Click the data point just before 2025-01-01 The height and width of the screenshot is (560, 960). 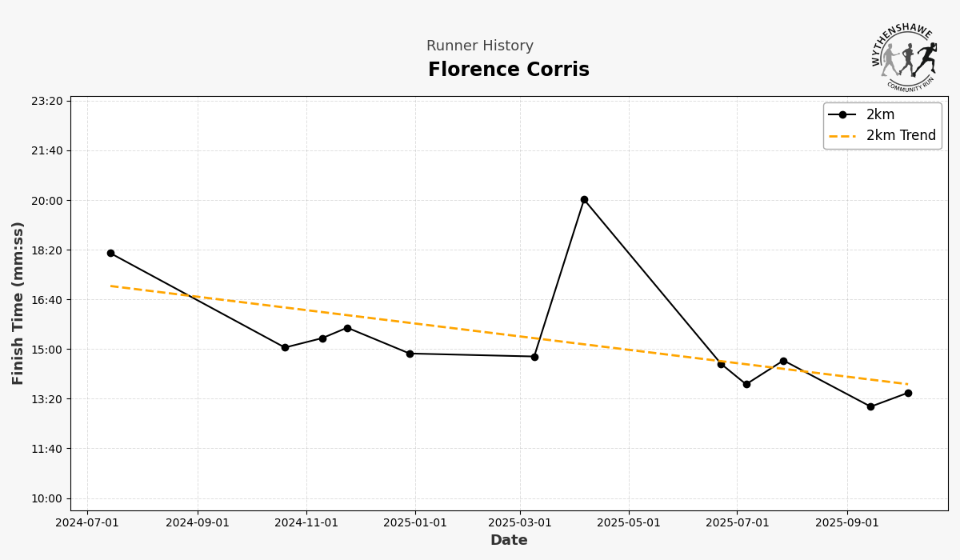(x=410, y=354)
